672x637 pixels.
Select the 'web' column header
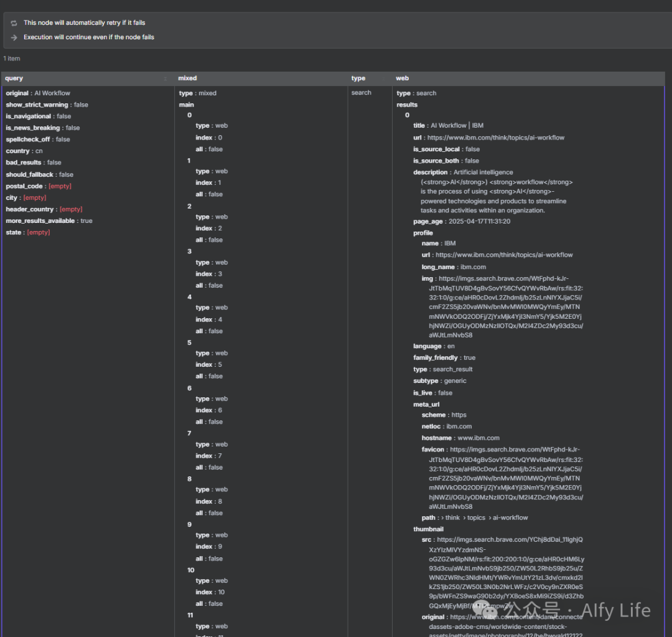pyautogui.click(x=402, y=78)
